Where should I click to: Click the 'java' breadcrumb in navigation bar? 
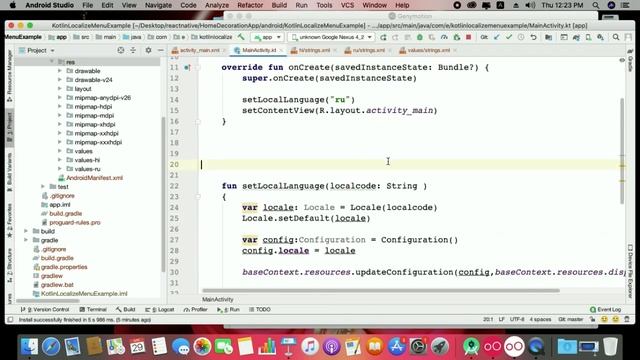[132, 37]
